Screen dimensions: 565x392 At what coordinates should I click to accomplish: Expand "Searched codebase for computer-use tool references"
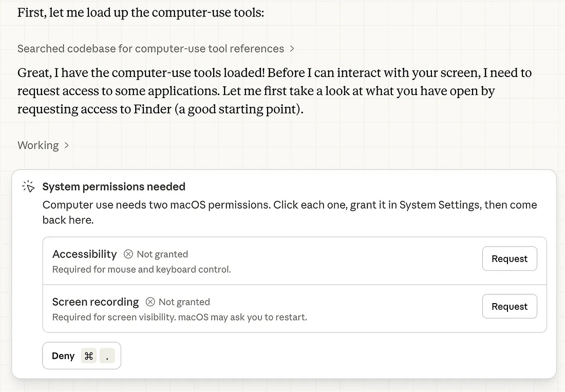click(x=151, y=48)
